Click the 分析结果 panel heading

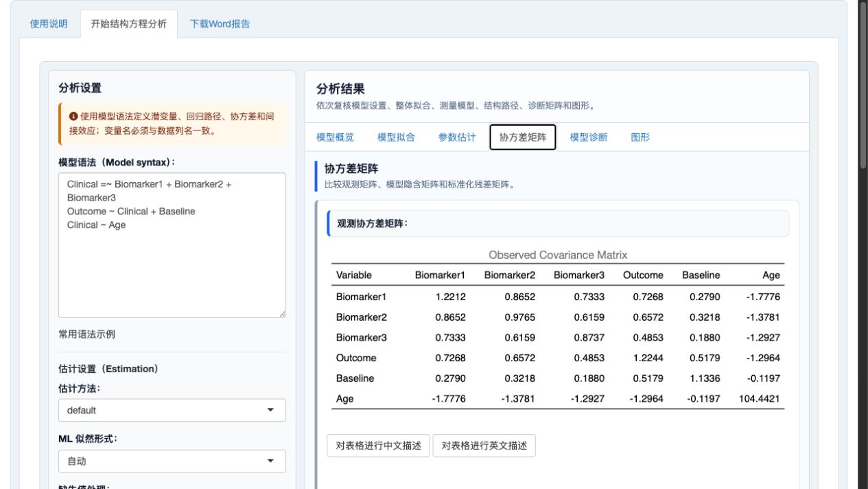(x=340, y=89)
